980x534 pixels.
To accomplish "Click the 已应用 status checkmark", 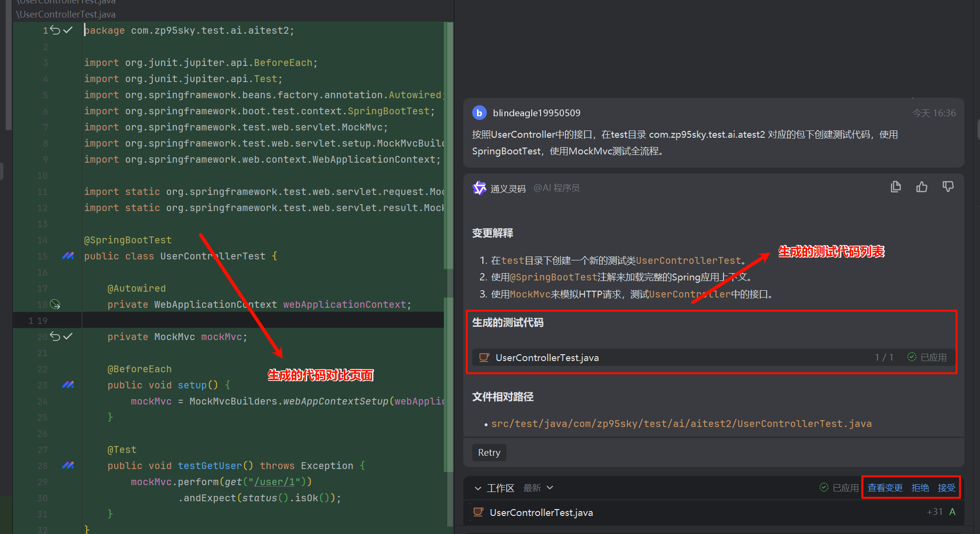I will coord(911,357).
